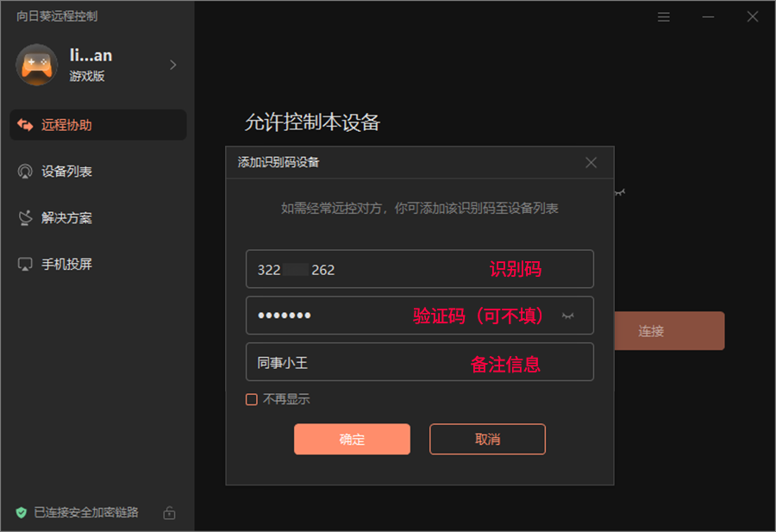Click the 解决方案 satellite icon
This screenshot has height=532, width=776.
[x=25, y=218]
